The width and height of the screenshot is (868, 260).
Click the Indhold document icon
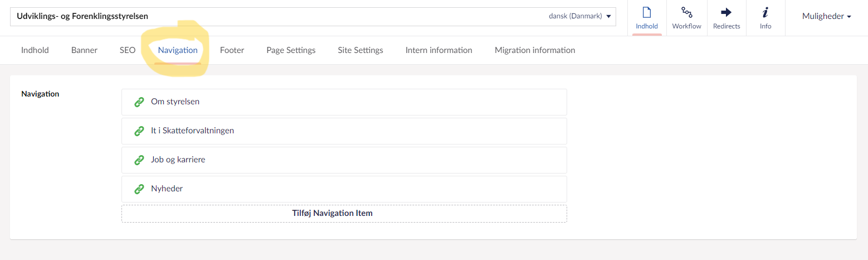(647, 13)
